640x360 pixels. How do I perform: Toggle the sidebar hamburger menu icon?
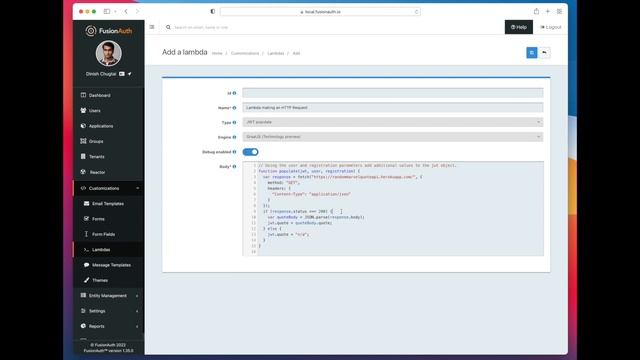pos(152,27)
